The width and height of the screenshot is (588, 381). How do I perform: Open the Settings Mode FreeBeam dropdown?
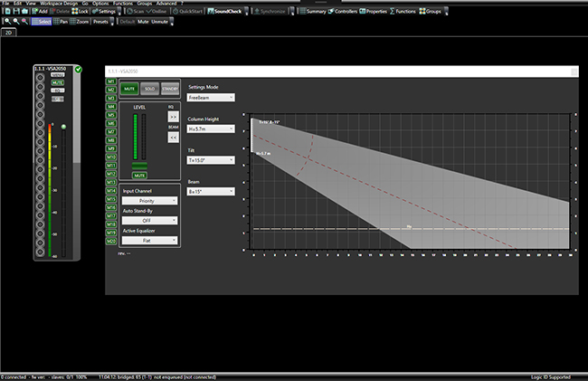point(210,96)
